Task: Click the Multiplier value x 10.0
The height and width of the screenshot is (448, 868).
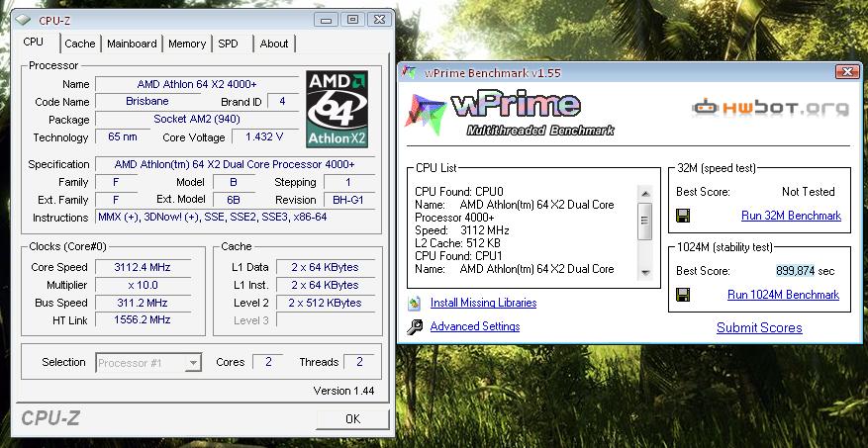Action: (143, 285)
